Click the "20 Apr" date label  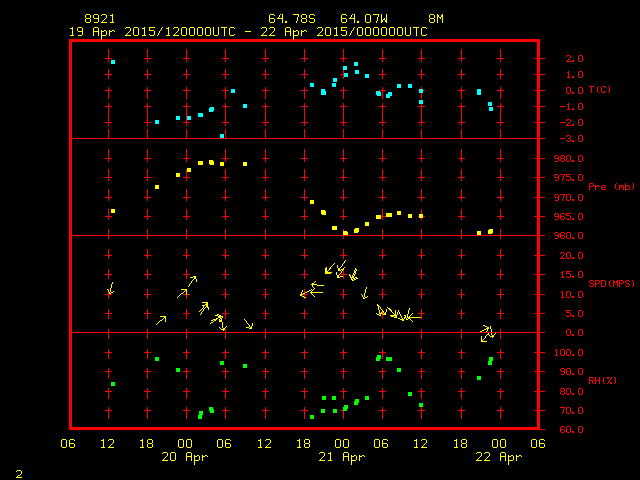[x=185, y=457]
